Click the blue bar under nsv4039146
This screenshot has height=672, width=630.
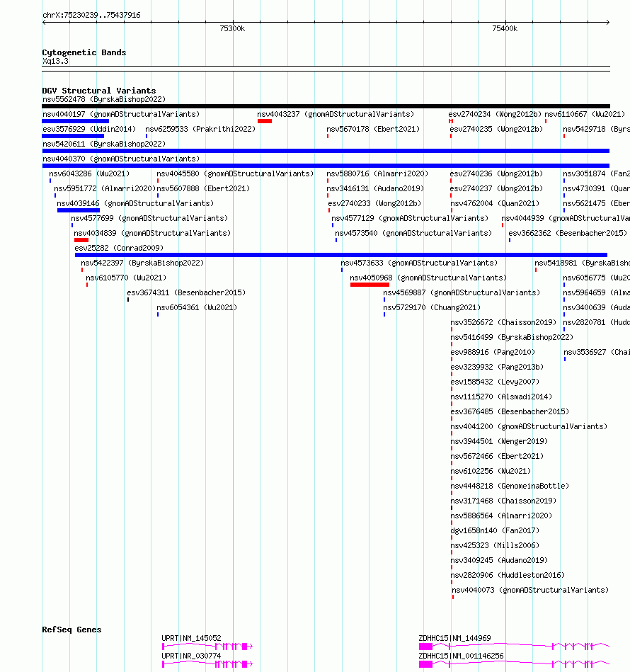click(x=79, y=210)
